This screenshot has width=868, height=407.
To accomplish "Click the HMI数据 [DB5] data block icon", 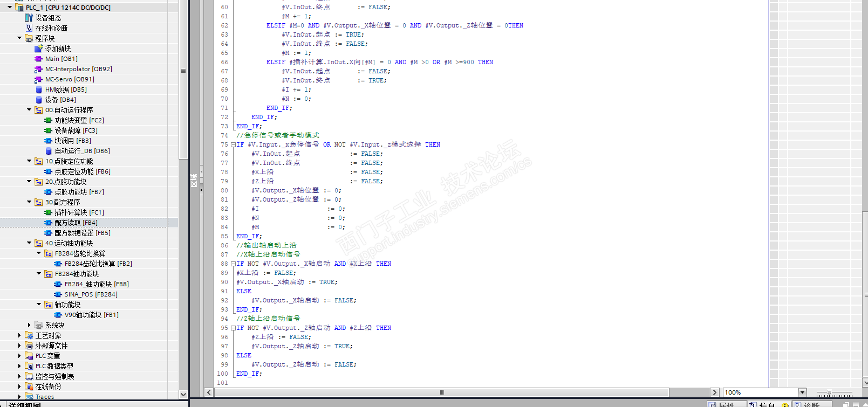I will point(39,89).
